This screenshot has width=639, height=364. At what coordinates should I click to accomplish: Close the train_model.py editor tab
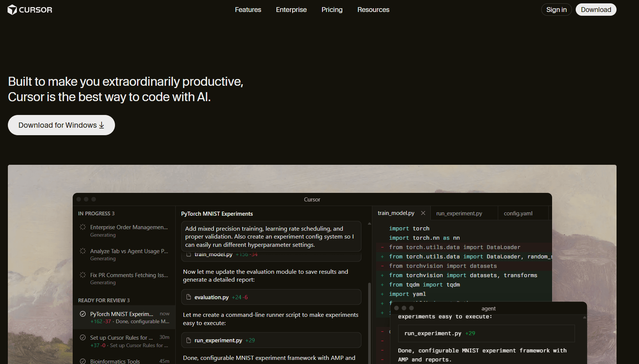tap(423, 213)
